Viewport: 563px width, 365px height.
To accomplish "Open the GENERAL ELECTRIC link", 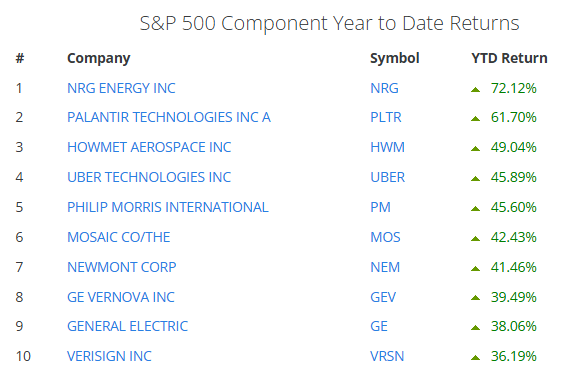I will [127, 326].
